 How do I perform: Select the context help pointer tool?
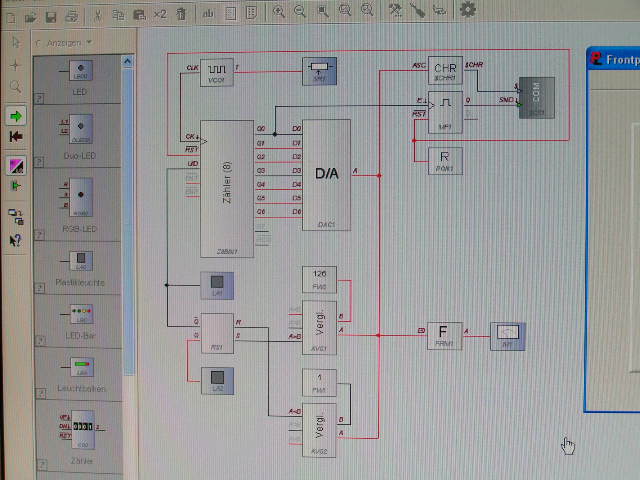[15, 239]
